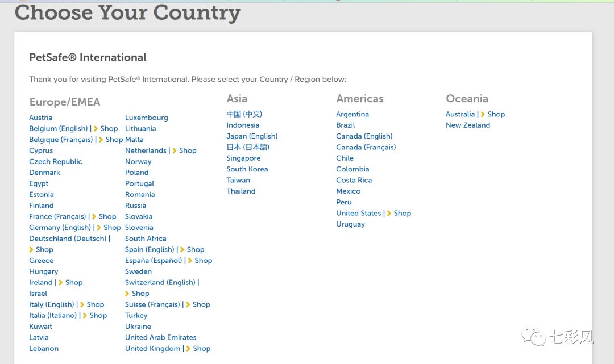Choose Finland
The image size is (614, 364).
42,206
